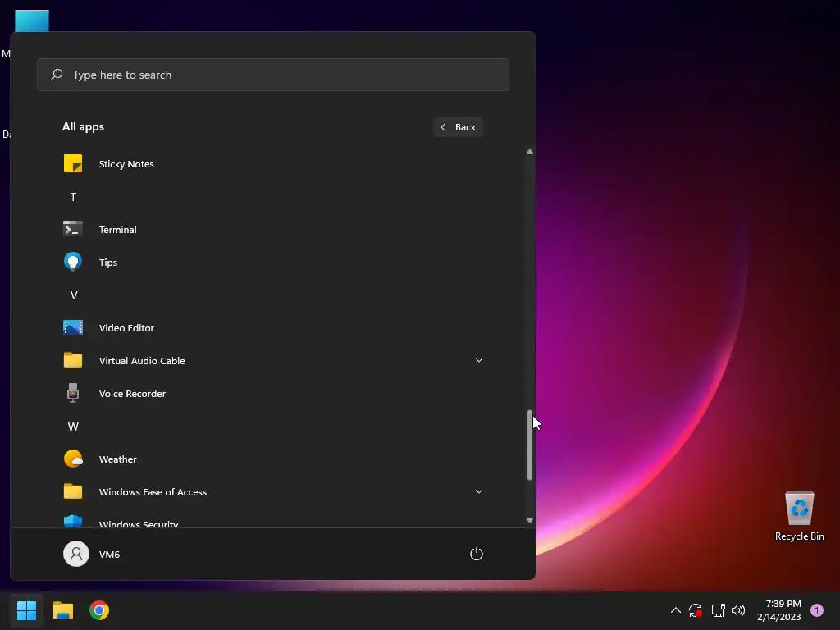Click the "Sticky Notes" label
This screenshot has width=840, height=630.
click(126, 164)
